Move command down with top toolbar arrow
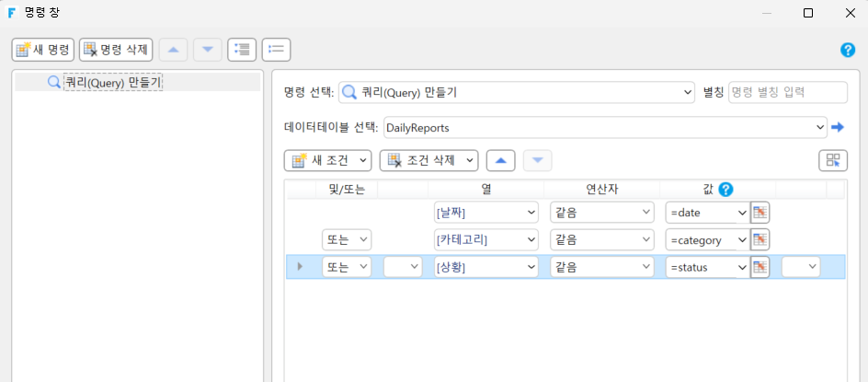 pos(208,50)
